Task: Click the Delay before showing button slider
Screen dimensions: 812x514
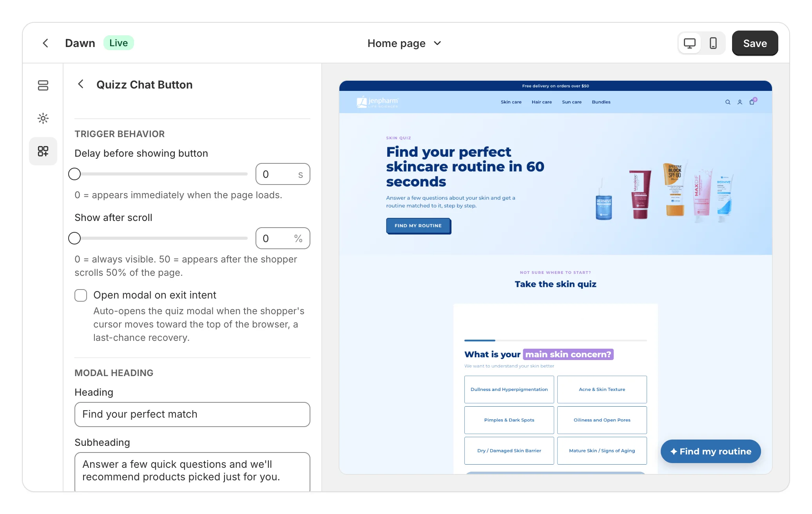Action: 158,174
